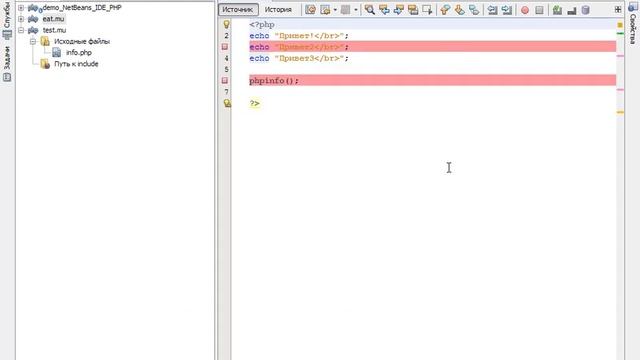Click the Back navigation toolbar icon

326,10
